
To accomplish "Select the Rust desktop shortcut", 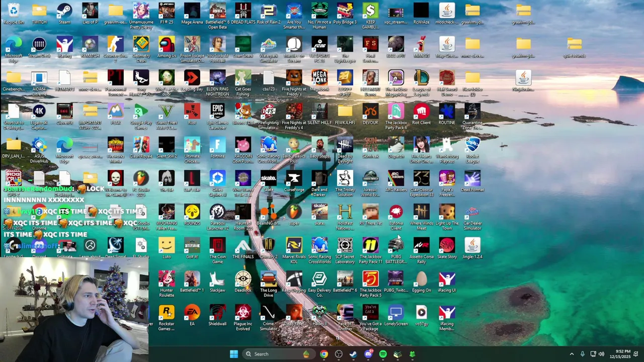I will 192,114.
